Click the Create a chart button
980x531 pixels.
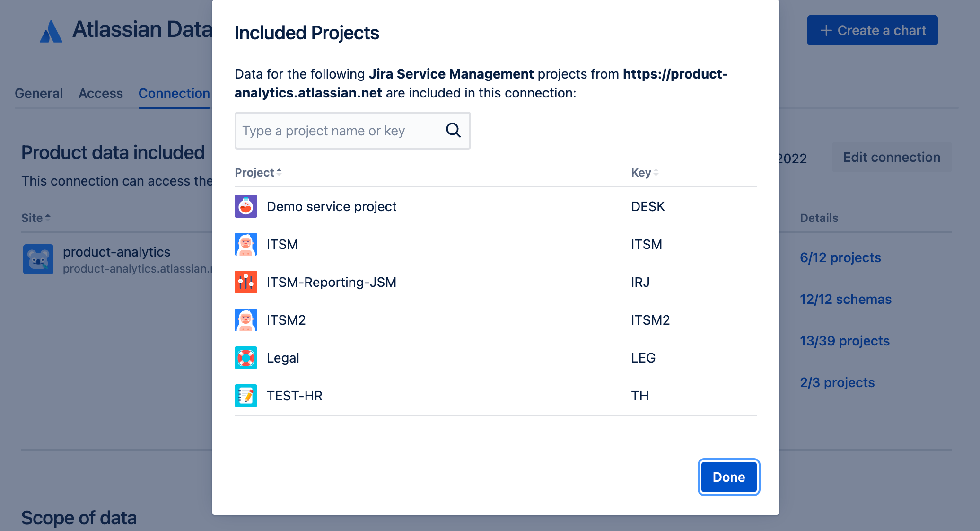click(872, 30)
